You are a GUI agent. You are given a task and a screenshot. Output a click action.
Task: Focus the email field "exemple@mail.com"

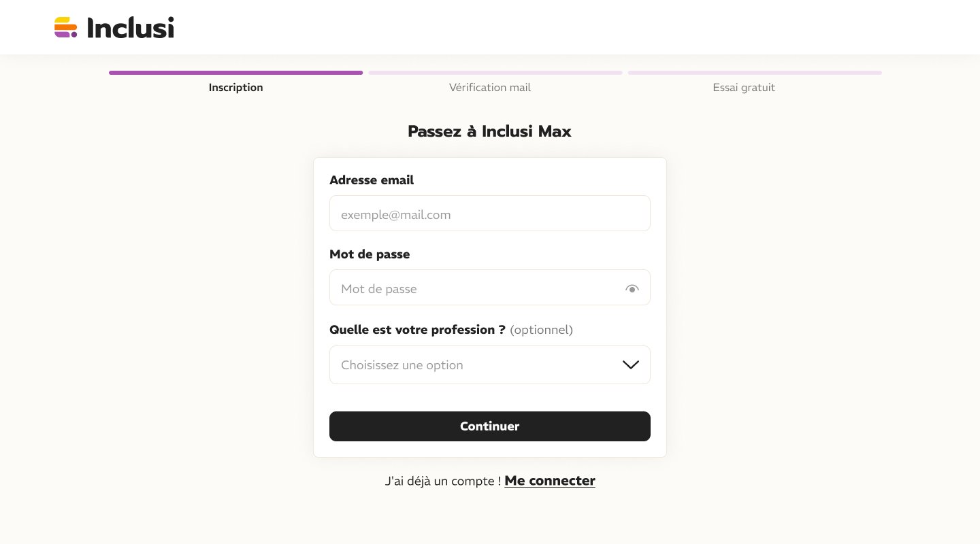[x=490, y=215]
